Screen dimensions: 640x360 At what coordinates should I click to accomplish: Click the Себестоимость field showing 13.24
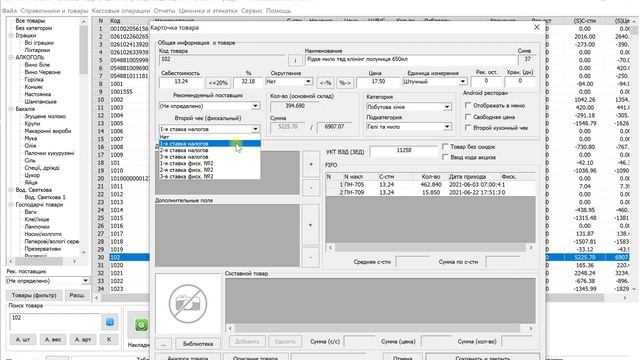point(181,82)
